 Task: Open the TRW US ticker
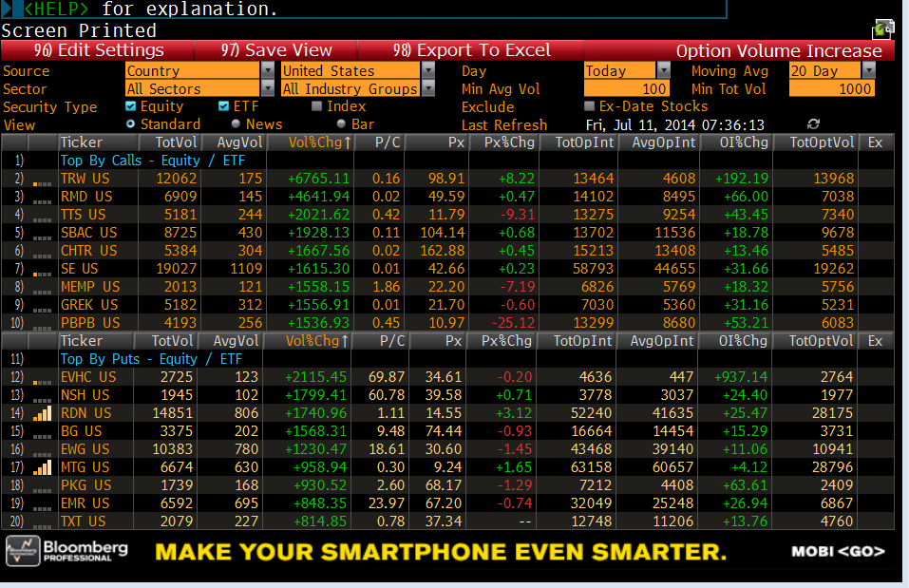point(85,179)
